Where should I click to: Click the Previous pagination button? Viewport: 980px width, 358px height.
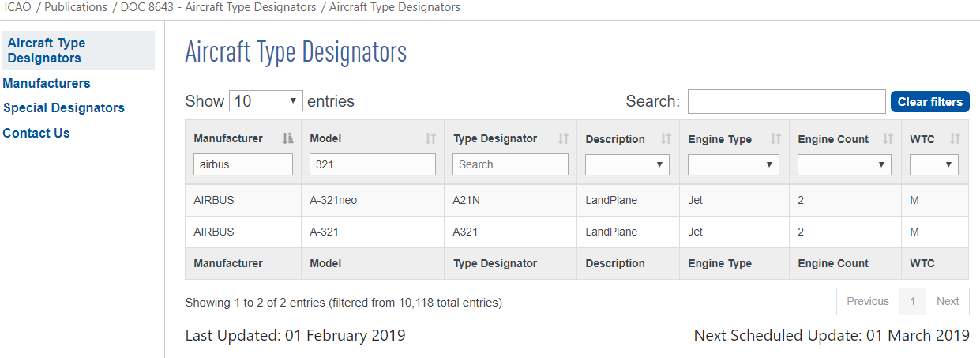tap(868, 301)
